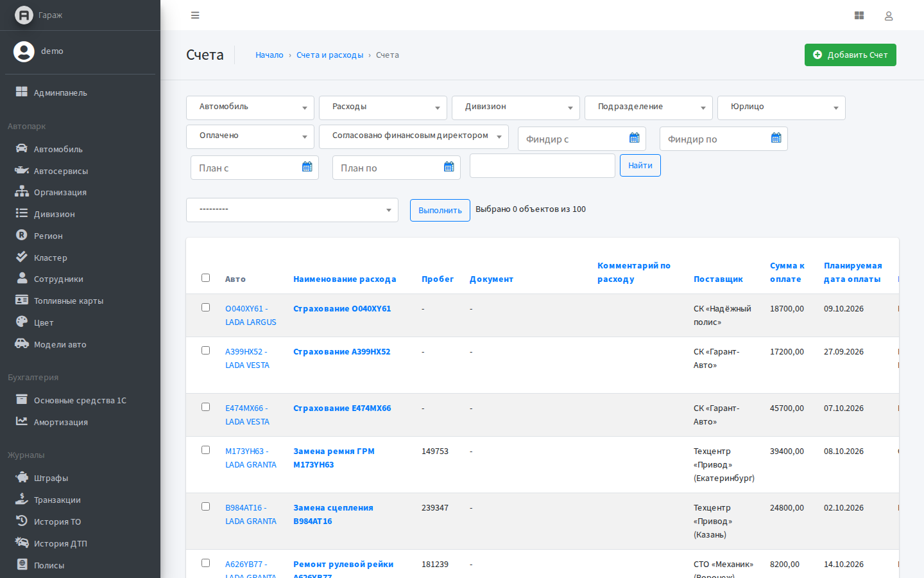The height and width of the screenshot is (578, 924).
Task: Toggle the hamburger sidebar menu icon
Action: click(x=195, y=15)
